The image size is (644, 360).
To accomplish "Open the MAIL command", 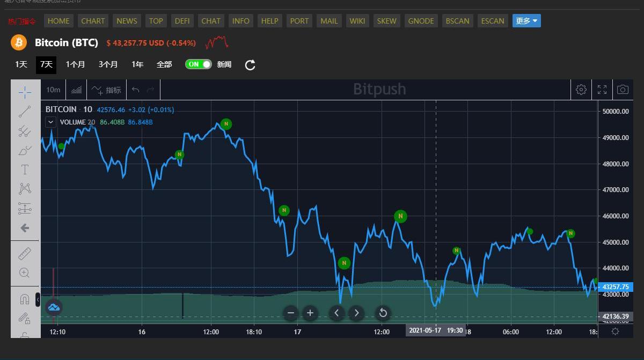I will [329, 21].
